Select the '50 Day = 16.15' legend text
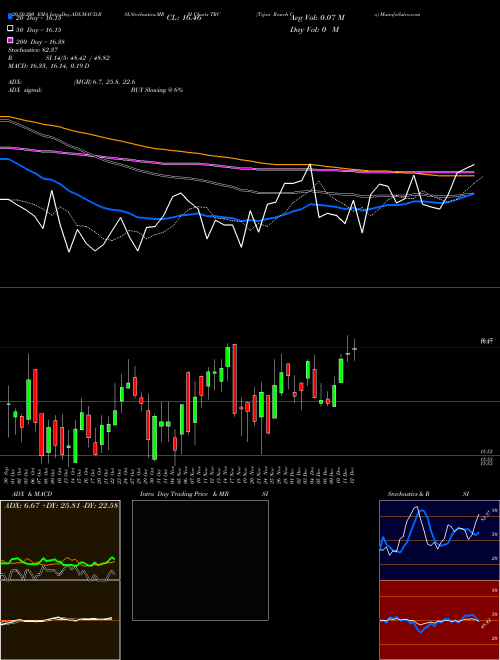500x660 pixels. pyautogui.click(x=39, y=30)
